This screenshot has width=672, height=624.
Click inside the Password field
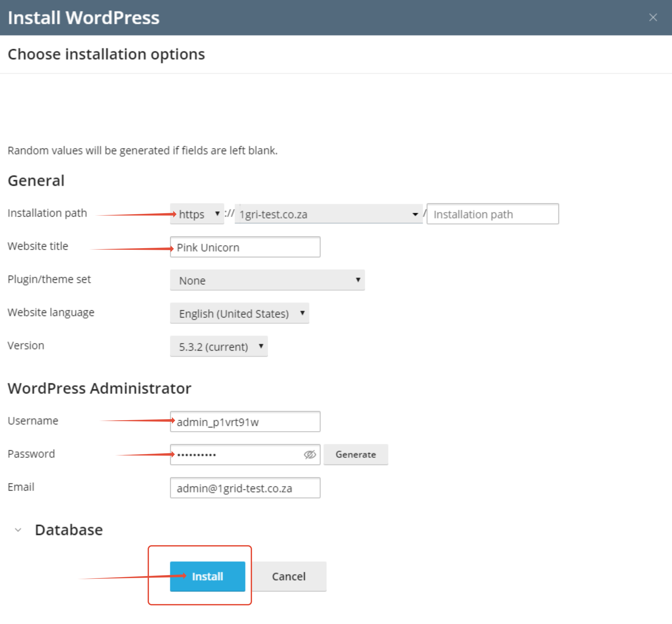coord(236,454)
